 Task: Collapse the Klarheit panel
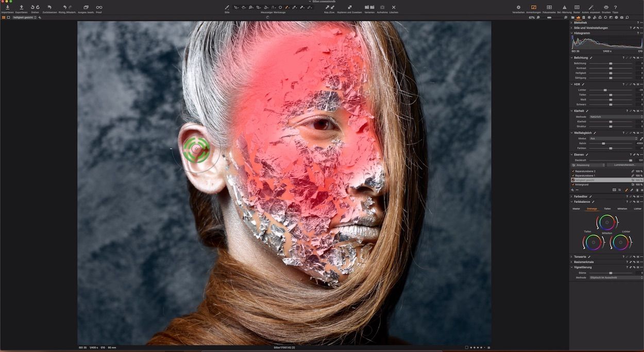[572, 111]
